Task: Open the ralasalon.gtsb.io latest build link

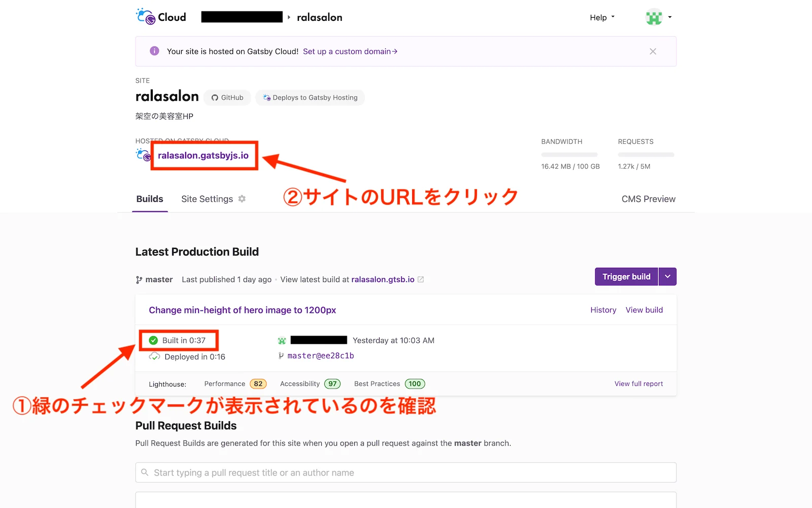Action: pyautogui.click(x=383, y=279)
